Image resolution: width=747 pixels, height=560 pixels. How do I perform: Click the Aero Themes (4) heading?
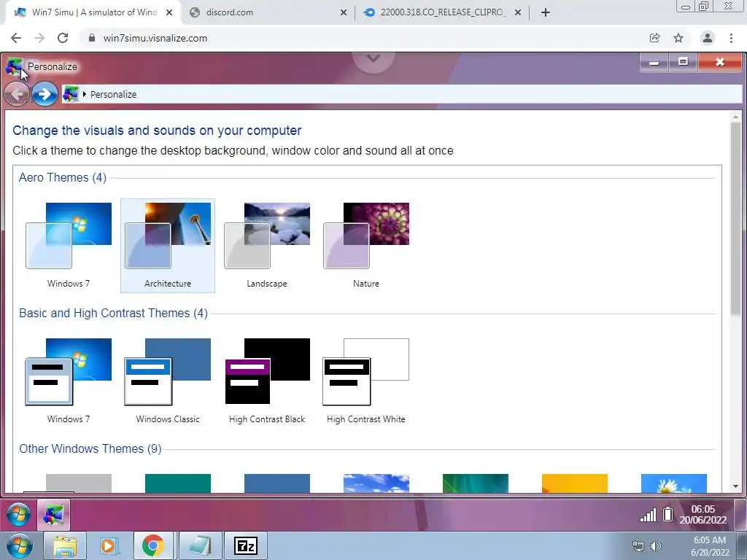click(x=63, y=177)
